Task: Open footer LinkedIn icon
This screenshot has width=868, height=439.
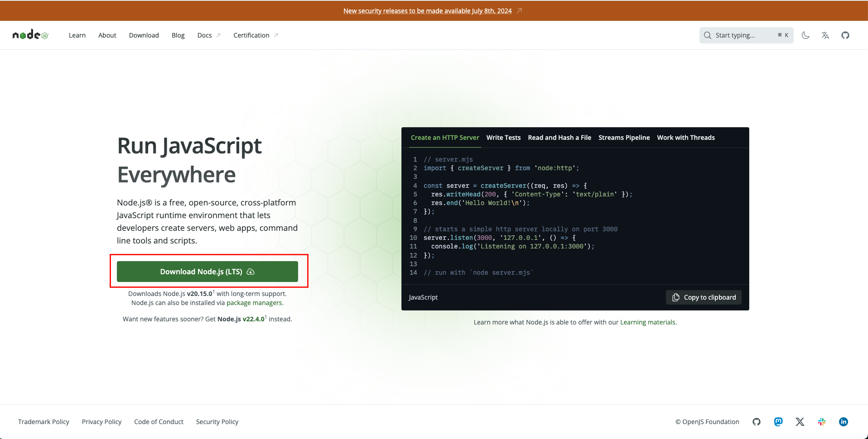Action: [844, 422]
